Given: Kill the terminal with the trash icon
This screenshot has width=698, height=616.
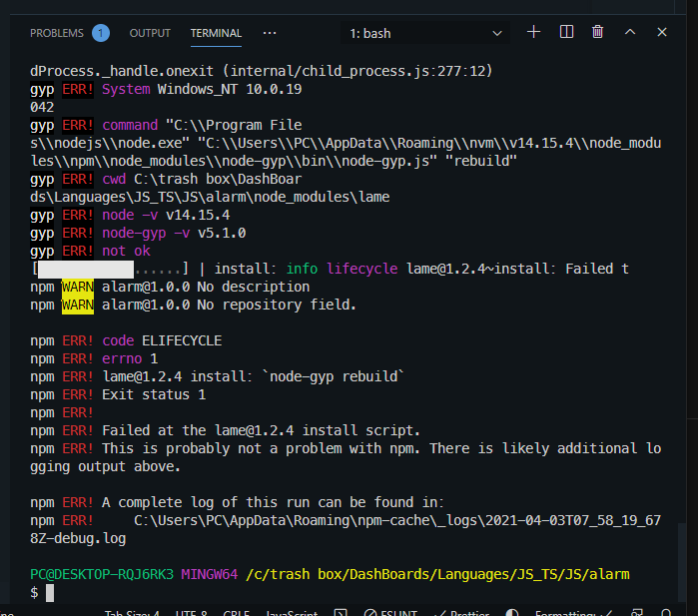Looking at the screenshot, I should [598, 33].
